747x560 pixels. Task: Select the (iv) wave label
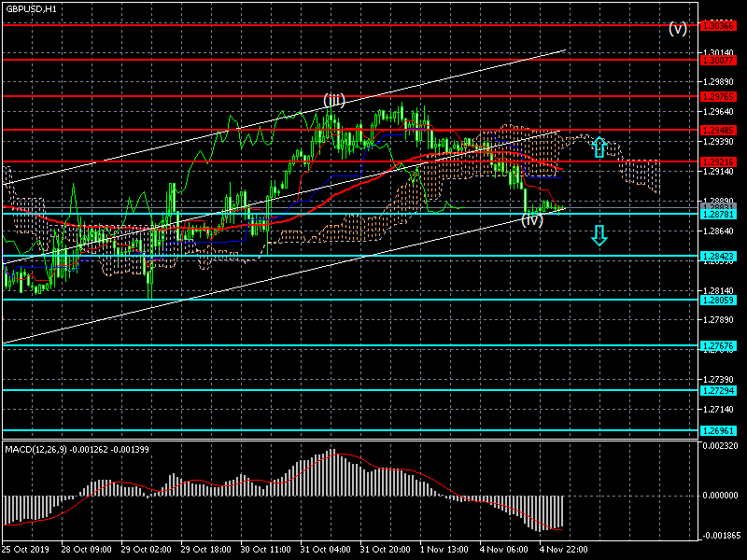[532, 220]
